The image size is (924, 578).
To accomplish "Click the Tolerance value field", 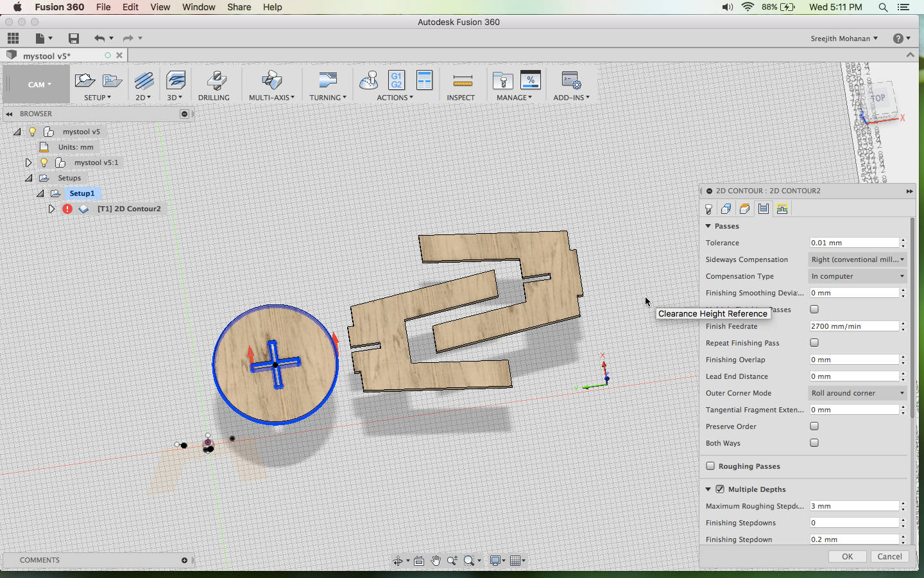I will tap(854, 243).
